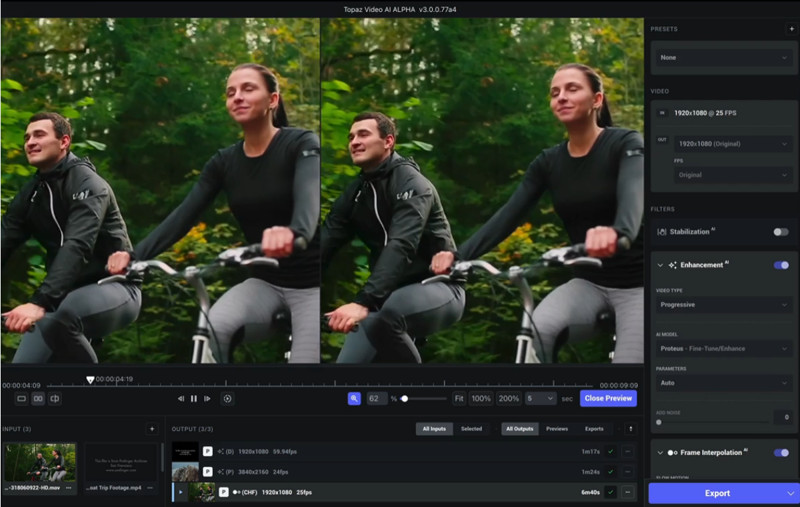Toggle checkmark on 6m40s output row
The width and height of the screenshot is (800, 507).
[x=610, y=492]
